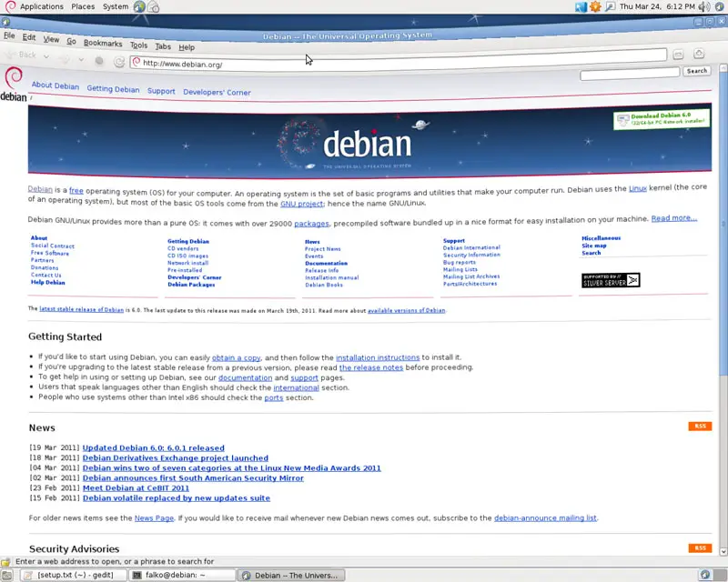Click the Debian site search text field
Screen dimensions: 728x582
(630, 74)
